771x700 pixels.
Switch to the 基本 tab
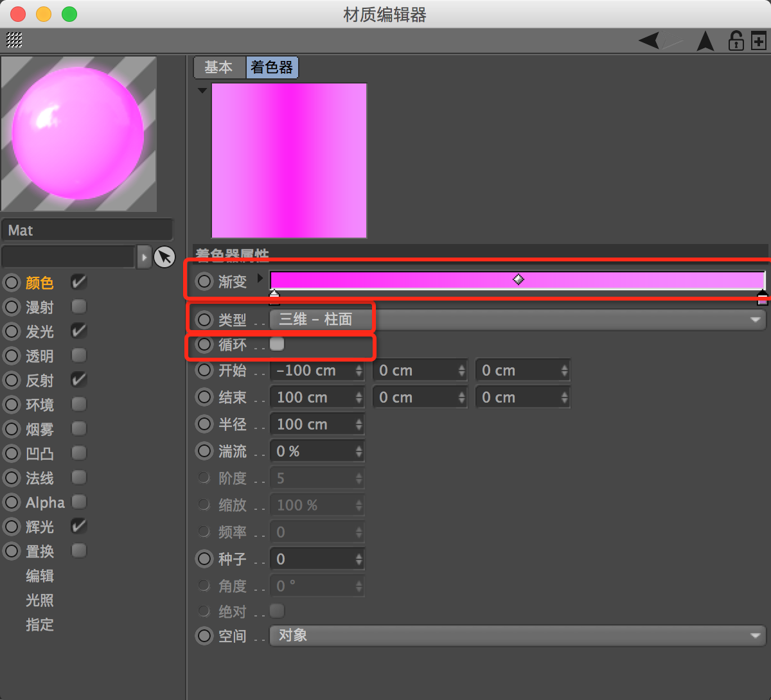coord(220,67)
